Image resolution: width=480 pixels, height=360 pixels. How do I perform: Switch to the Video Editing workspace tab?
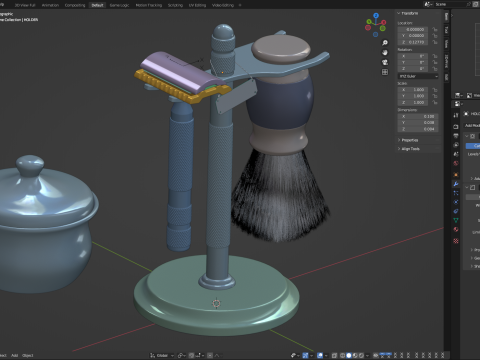click(223, 5)
